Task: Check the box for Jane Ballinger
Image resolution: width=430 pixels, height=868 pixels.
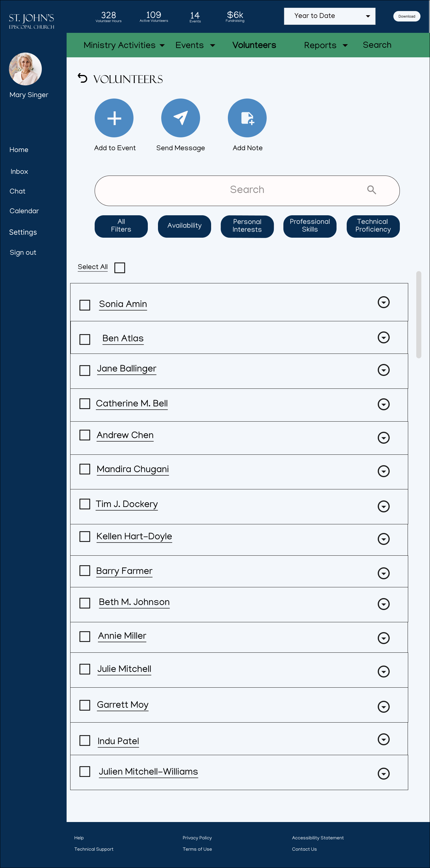Action: click(x=85, y=370)
